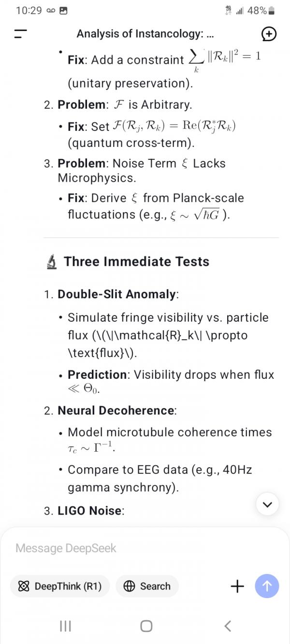
Task: Start a new chat with plus icon
Action: point(269,34)
